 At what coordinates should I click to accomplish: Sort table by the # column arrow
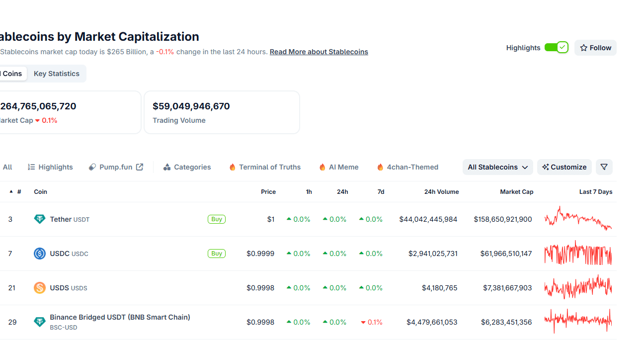click(x=11, y=191)
